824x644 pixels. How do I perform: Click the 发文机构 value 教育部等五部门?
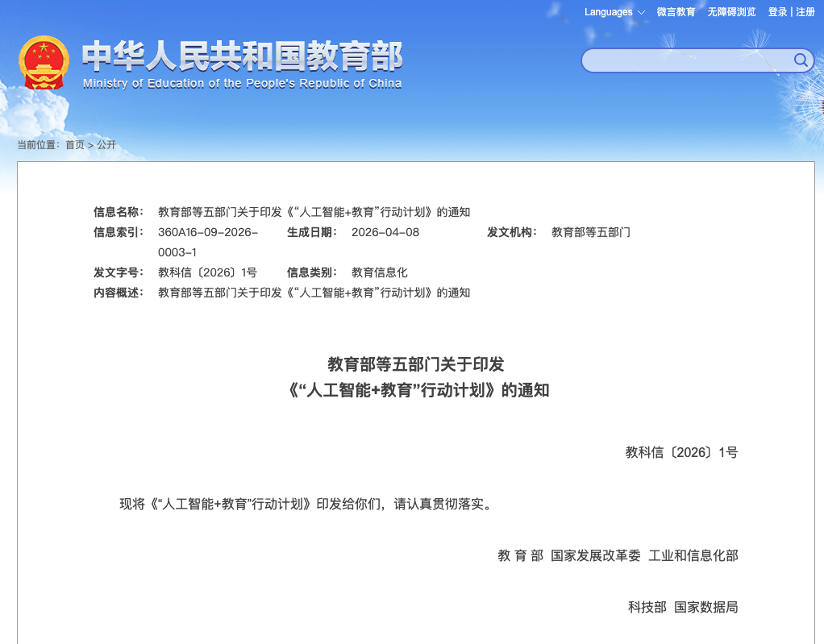click(590, 232)
